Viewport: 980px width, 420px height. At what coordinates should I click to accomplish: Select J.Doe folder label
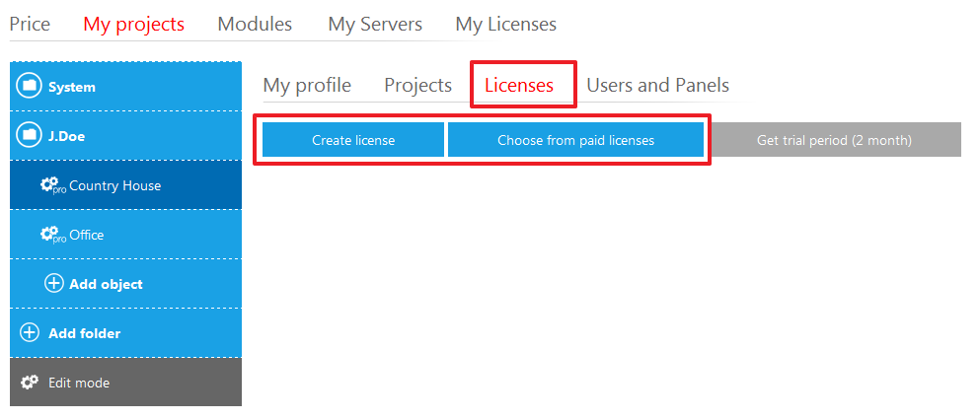pyautogui.click(x=66, y=136)
